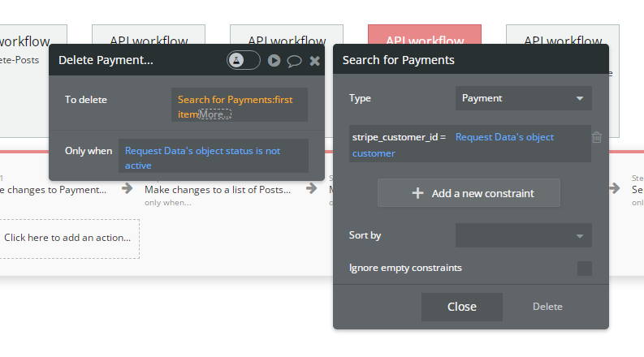Click Delete in the Search for Payments popup
The image size is (644, 357).
tap(547, 307)
